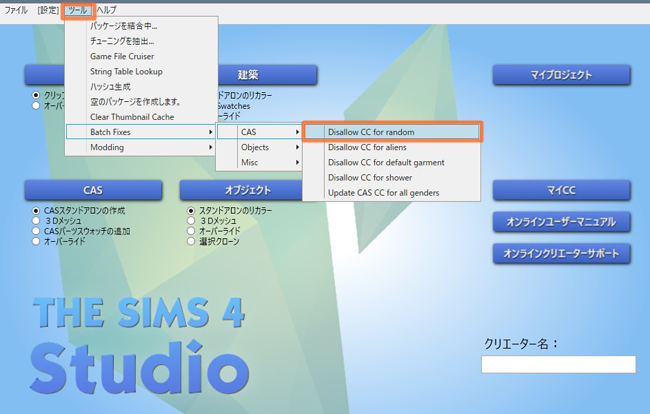Run Disallow CC for aliens
The image size is (650, 414).
392,147
